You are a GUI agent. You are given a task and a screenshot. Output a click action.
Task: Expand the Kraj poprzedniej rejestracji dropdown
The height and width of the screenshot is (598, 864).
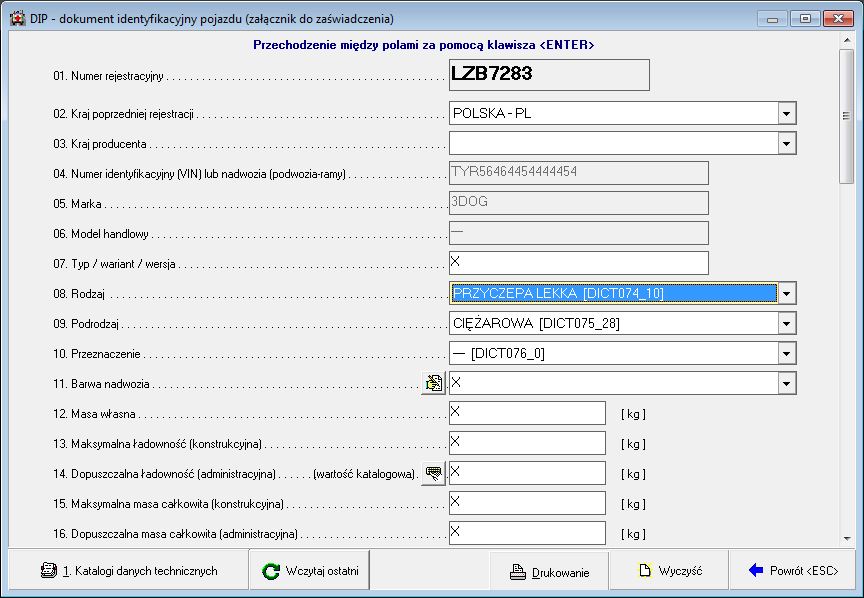(x=787, y=113)
